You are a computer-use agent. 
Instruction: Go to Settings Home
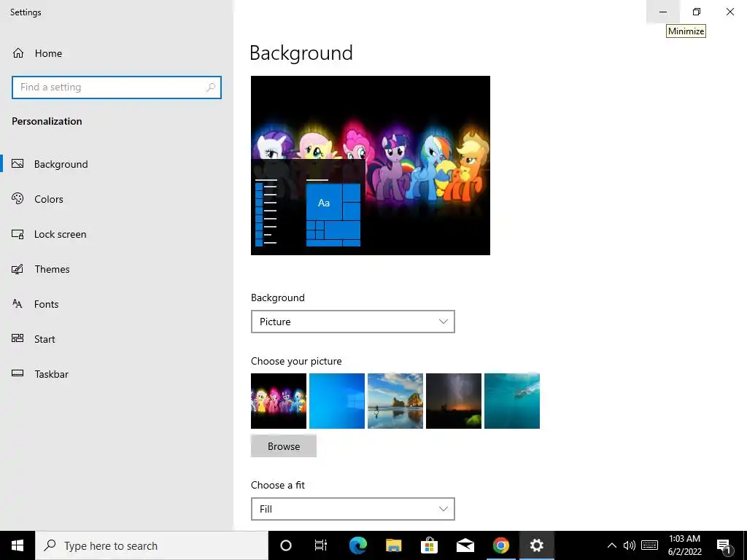click(x=48, y=53)
